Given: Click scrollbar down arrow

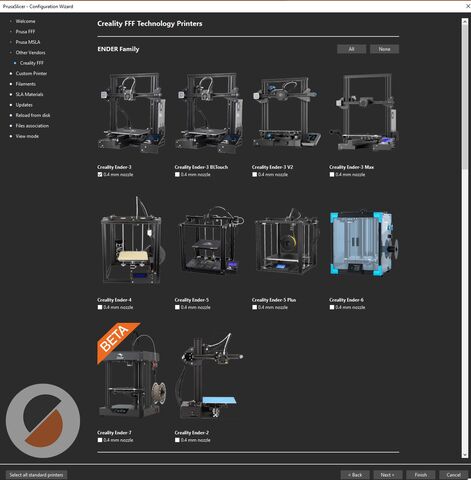Looking at the screenshot, I should tap(465, 455).
